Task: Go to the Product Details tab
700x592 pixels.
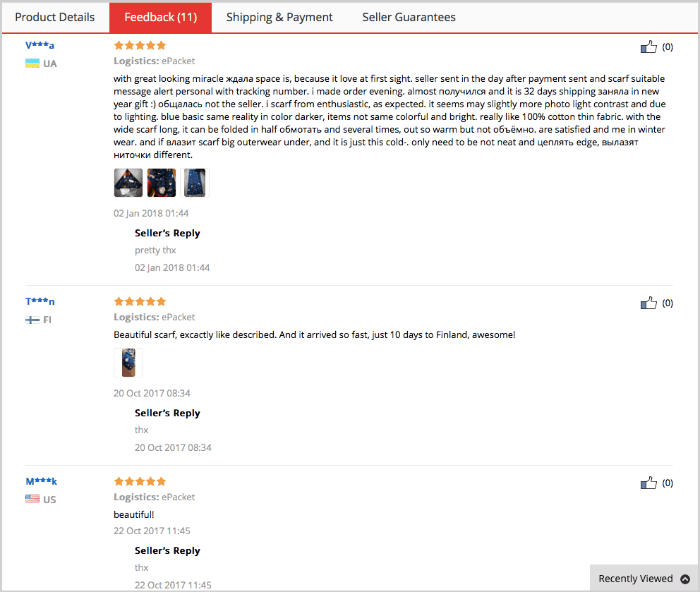Action: coord(54,17)
